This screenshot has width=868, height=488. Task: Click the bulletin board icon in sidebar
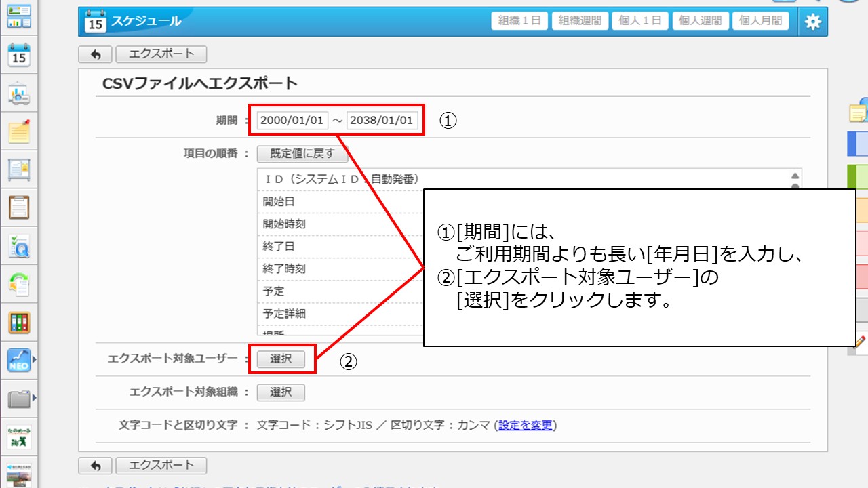tap(19, 169)
